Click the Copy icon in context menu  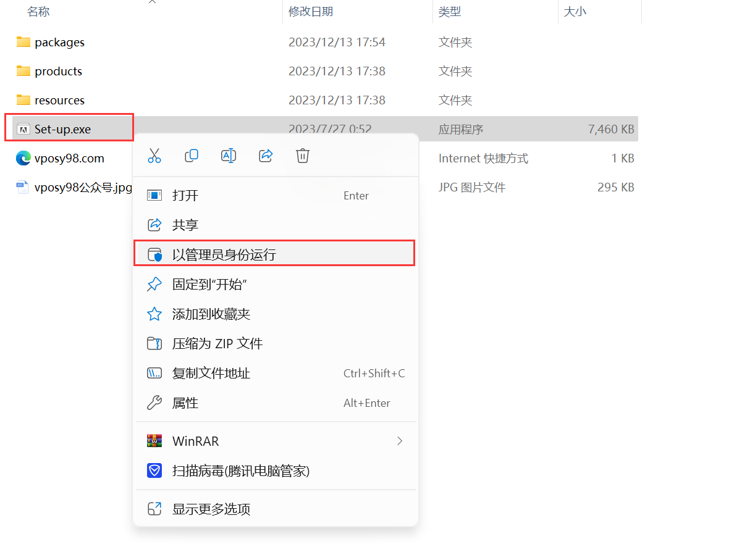coord(192,156)
